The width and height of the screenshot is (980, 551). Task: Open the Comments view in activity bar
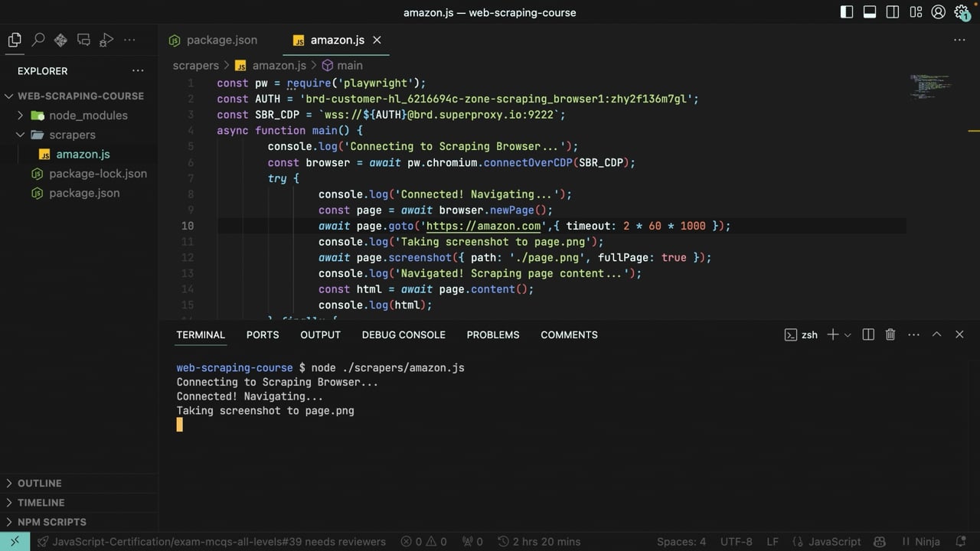click(x=83, y=40)
